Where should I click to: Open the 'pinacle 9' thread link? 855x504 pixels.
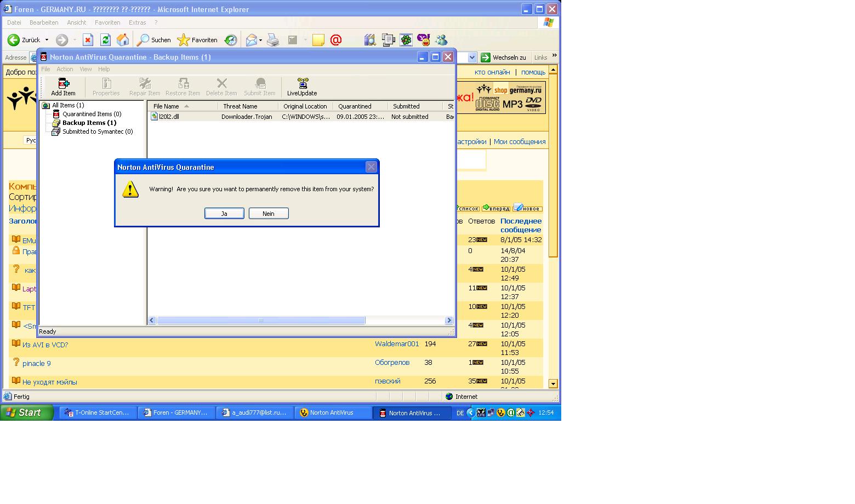coord(36,363)
